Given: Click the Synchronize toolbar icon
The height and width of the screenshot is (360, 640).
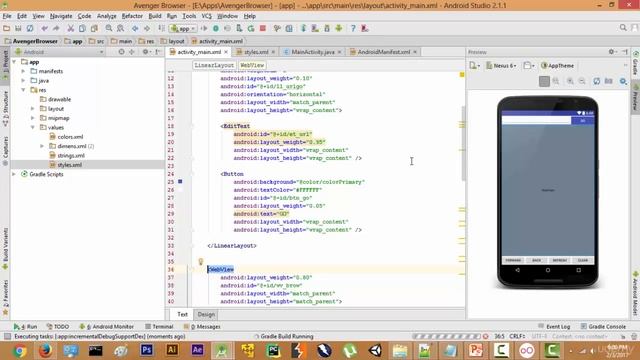Looking at the screenshot, I should click(x=30, y=29).
